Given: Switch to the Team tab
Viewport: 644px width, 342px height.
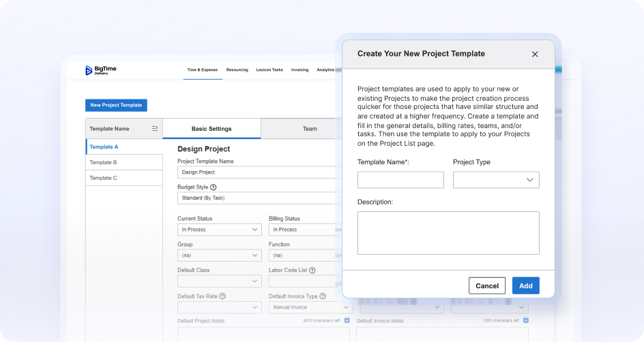Looking at the screenshot, I should coord(310,129).
